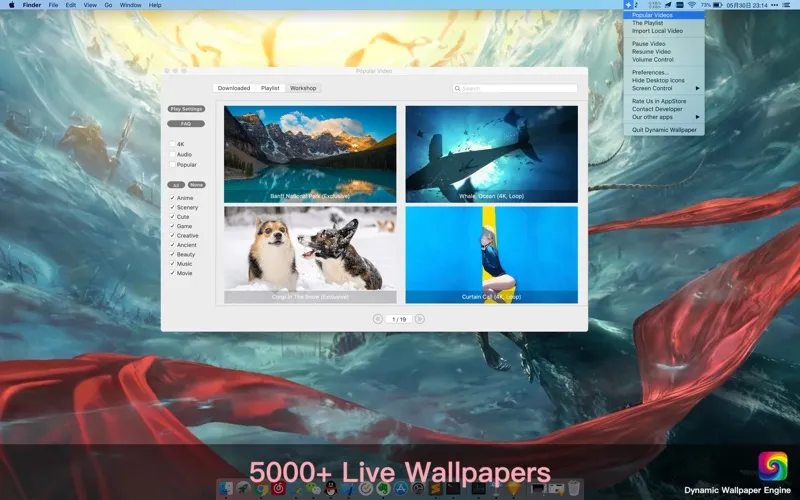The width and height of the screenshot is (800, 500).
Task: Expand the Our other apps submenu
Action: pyautogui.click(x=664, y=117)
